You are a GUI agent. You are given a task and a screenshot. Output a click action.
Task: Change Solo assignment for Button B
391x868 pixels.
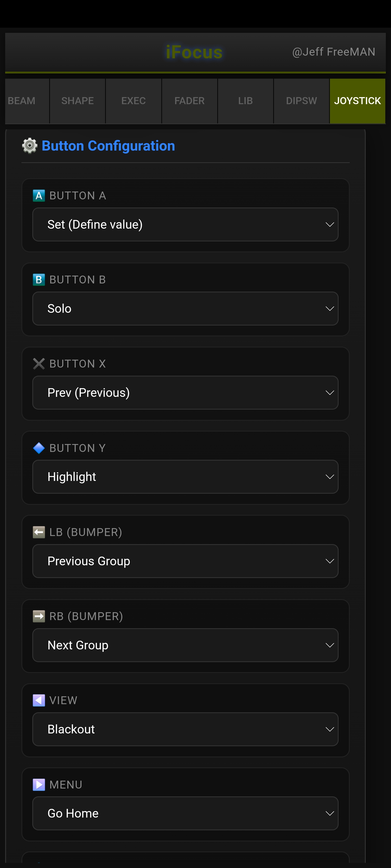pos(185,308)
